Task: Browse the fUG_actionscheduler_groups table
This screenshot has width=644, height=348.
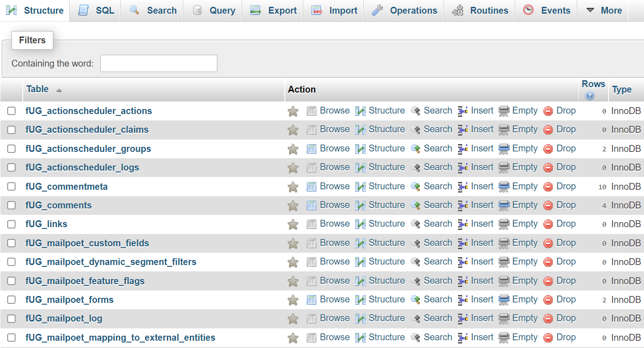Action: [x=335, y=148]
